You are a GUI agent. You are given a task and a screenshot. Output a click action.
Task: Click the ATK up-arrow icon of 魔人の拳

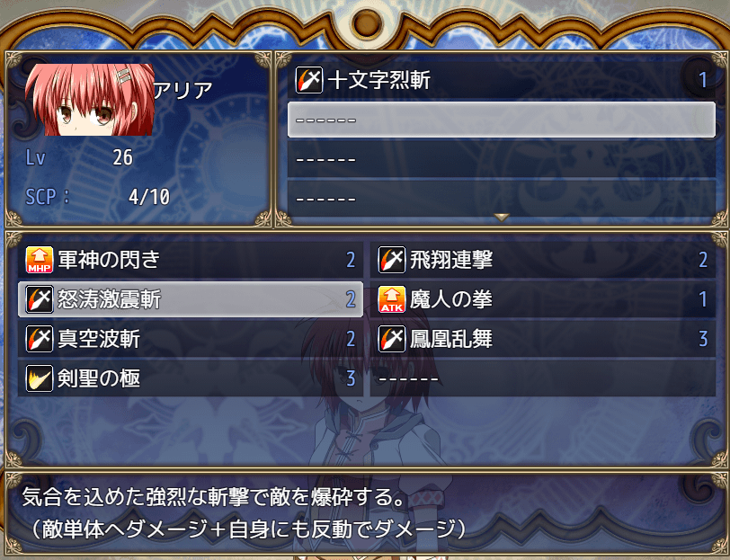point(392,298)
